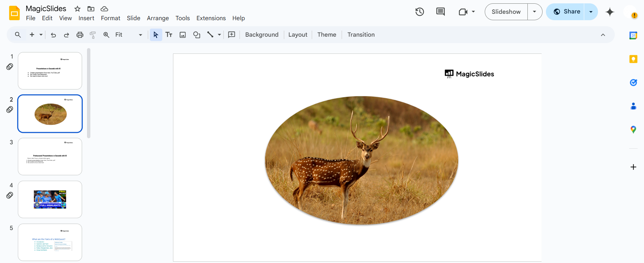Activate the Paint format tool

click(93, 35)
